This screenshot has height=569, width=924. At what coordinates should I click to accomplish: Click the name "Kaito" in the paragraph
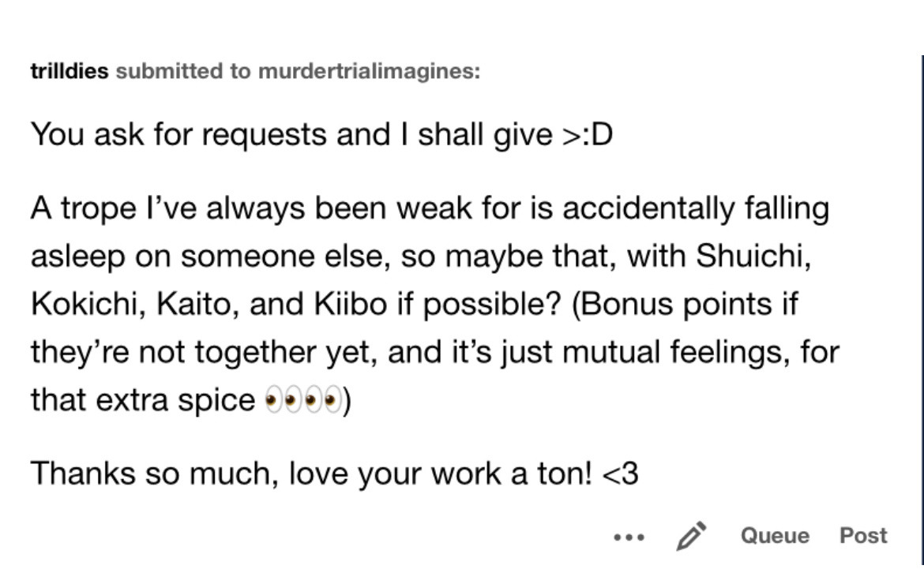coord(197,305)
